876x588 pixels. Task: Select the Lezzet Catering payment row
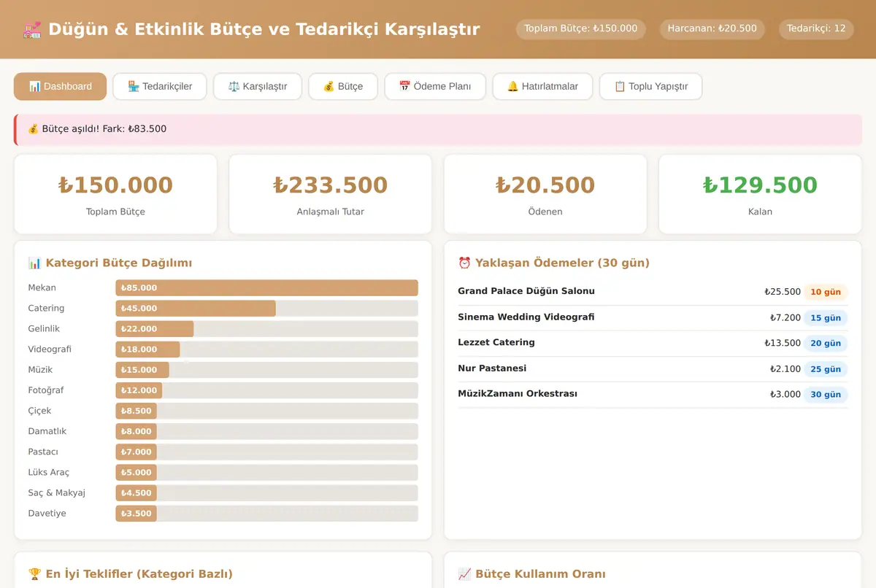pos(653,343)
